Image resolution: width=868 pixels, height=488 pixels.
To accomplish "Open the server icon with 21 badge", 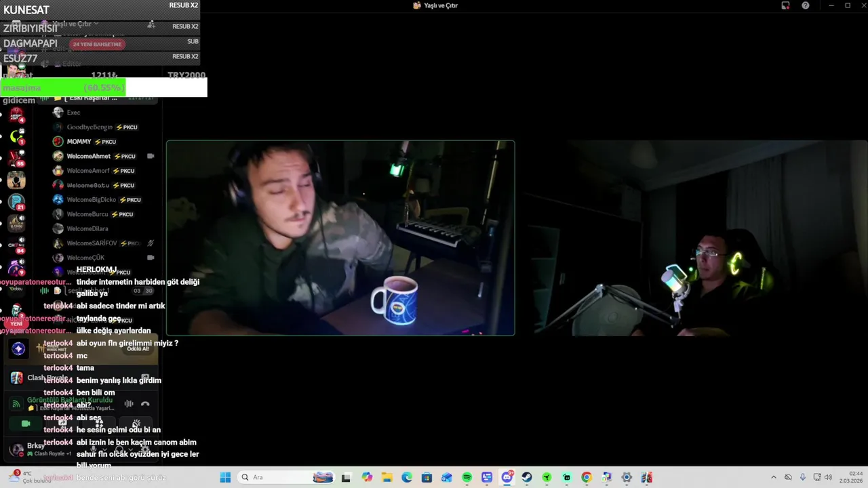I will [x=16, y=202].
